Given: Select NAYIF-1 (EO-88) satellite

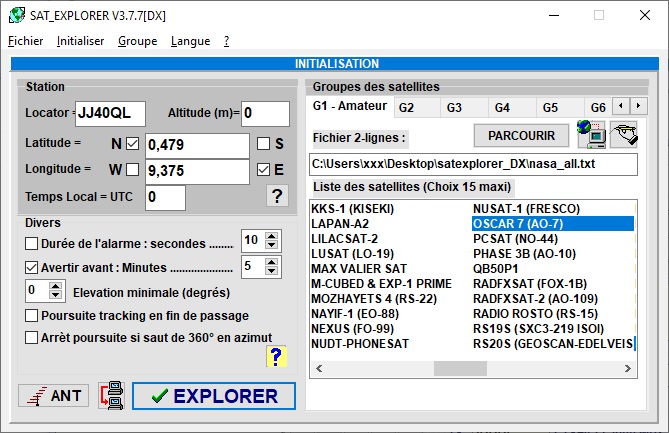Looking at the screenshot, I should pyautogui.click(x=355, y=314).
